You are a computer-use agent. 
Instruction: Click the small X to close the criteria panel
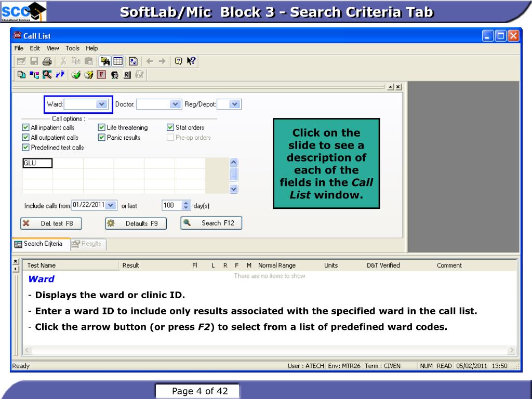(398, 87)
